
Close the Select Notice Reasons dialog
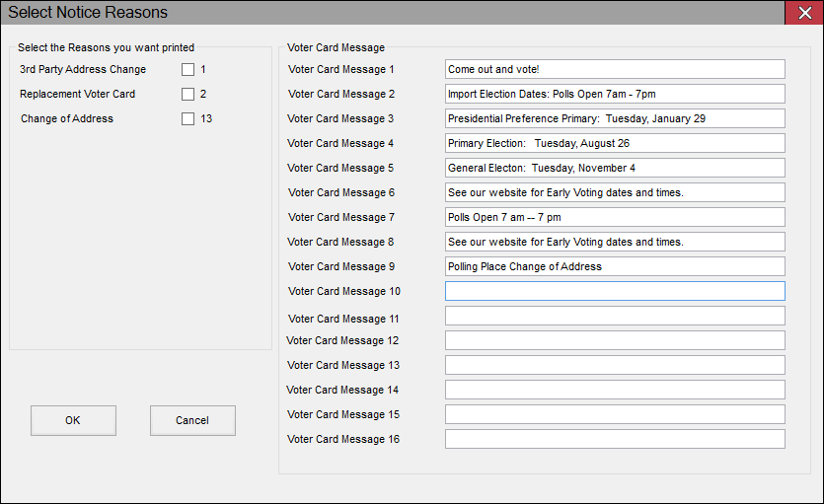[804, 13]
